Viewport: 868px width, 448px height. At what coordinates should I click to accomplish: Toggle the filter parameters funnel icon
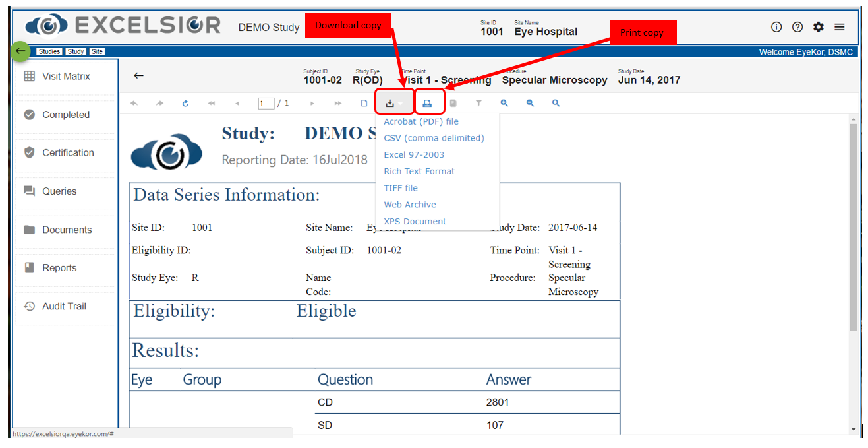479,103
